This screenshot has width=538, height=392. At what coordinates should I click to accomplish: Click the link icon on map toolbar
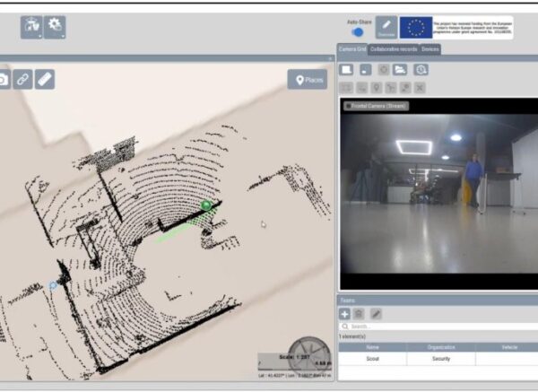[23, 80]
